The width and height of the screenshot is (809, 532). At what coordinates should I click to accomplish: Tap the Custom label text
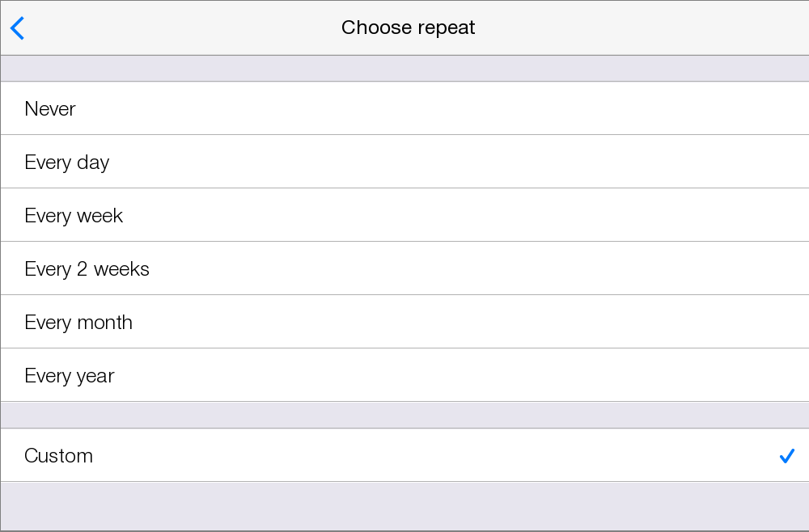58,456
